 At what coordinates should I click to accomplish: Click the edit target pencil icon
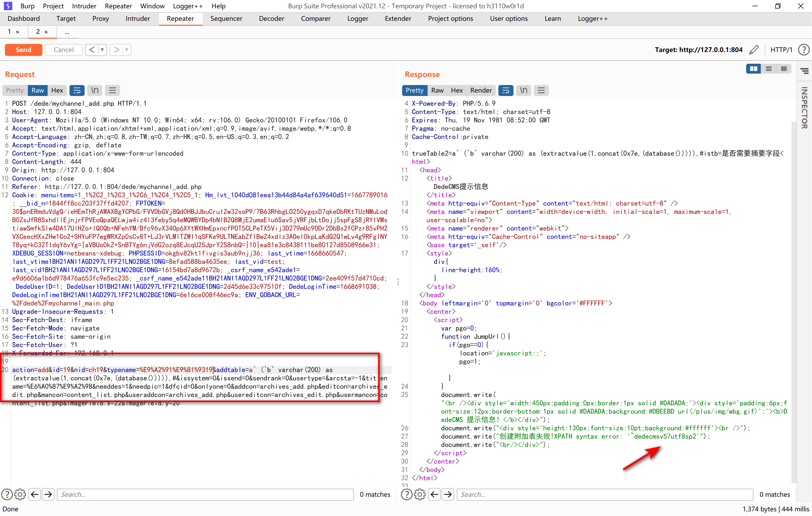(754, 50)
